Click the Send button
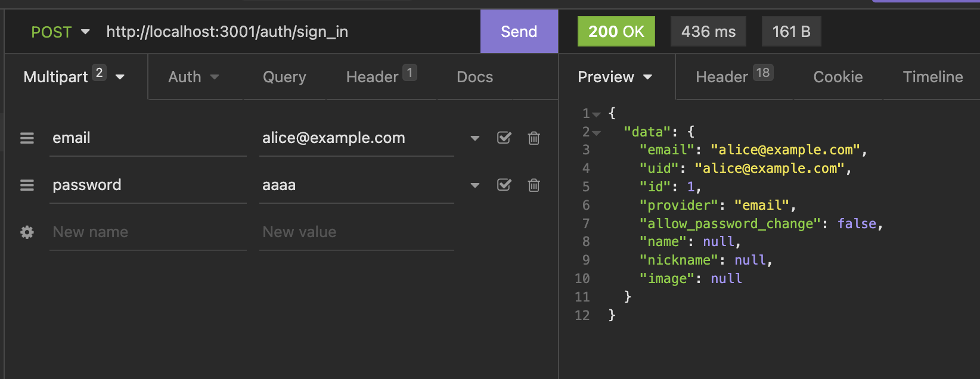This screenshot has width=980, height=379. [519, 32]
